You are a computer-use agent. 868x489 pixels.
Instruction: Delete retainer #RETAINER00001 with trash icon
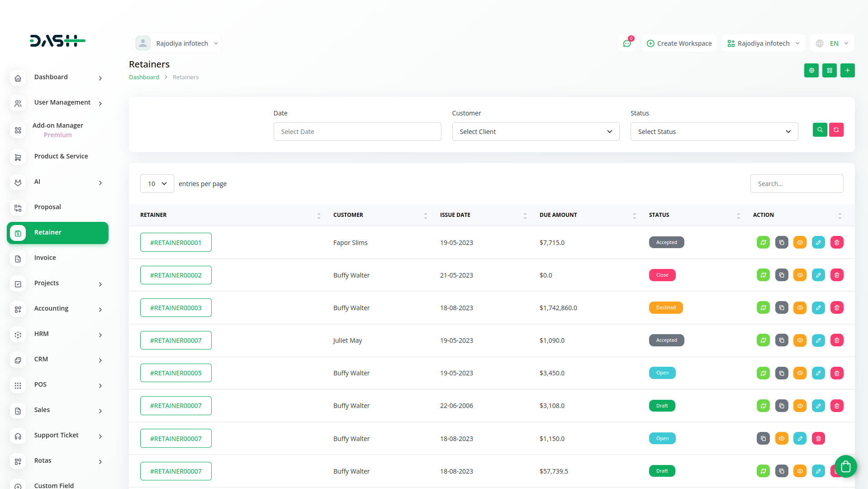pos(836,243)
